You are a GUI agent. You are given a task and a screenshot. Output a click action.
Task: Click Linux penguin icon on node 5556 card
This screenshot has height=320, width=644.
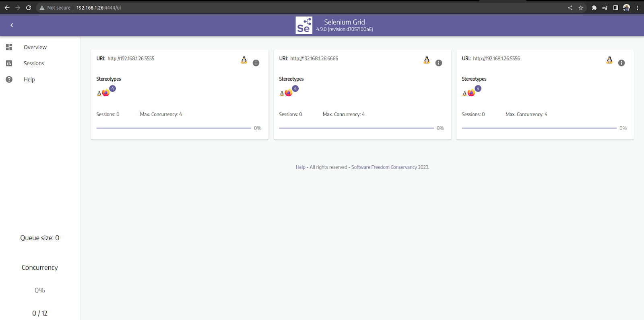tap(609, 60)
